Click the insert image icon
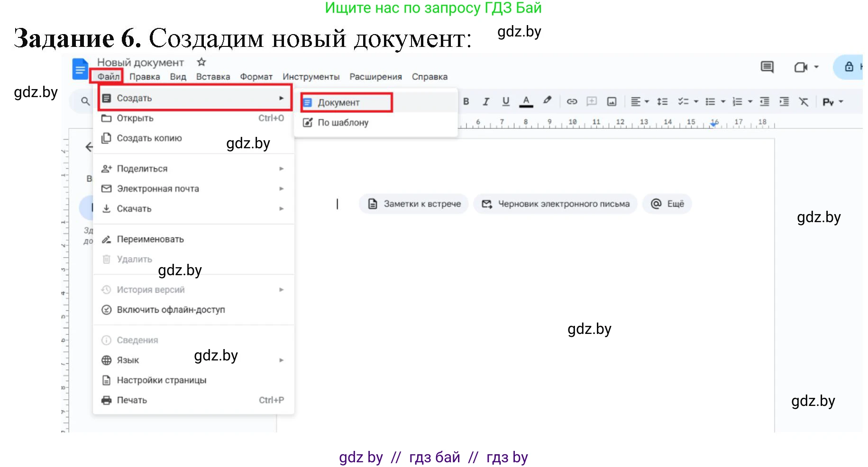The height and width of the screenshot is (467, 868). [612, 101]
